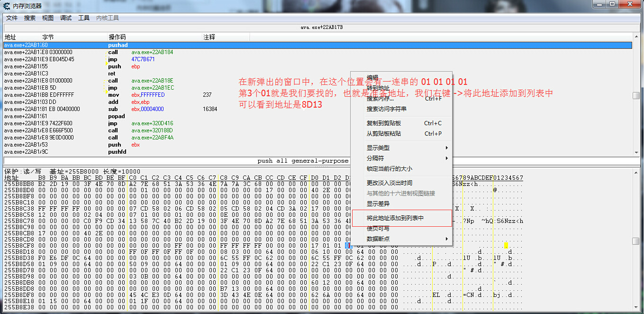Image resolution: width=644 pixels, height=314 pixels.
Task: Click 将此地址添加到列表中 menu entry
Action: (395, 218)
